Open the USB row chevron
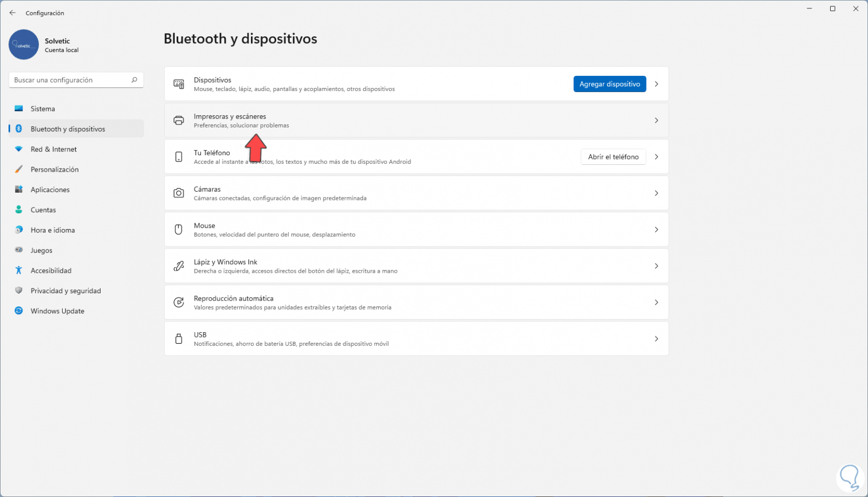The image size is (868, 497). (x=657, y=339)
